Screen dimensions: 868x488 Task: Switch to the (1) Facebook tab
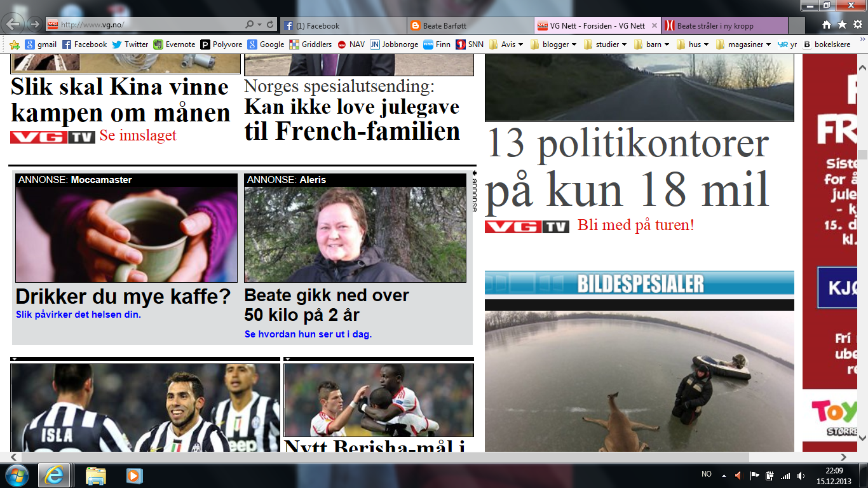tap(343, 26)
